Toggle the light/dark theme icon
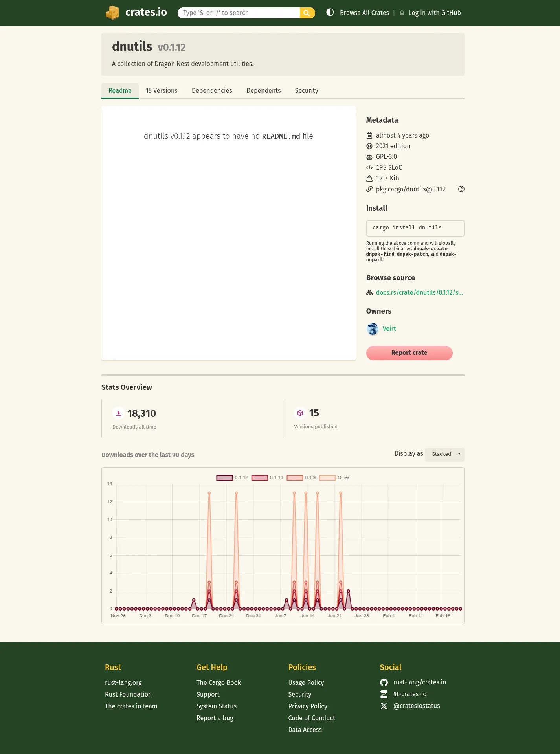 [330, 12]
